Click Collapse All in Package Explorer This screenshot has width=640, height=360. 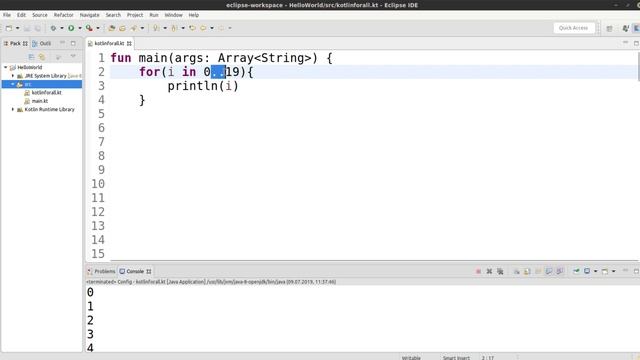(31, 57)
